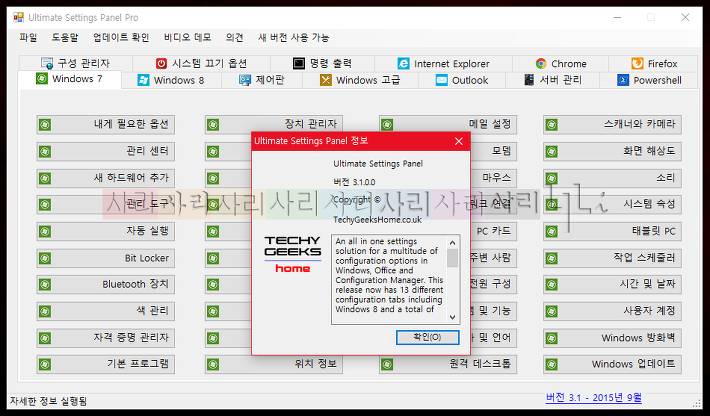Open the 도움말 menu
Screen dimensions: 710x416
(x=65, y=38)
